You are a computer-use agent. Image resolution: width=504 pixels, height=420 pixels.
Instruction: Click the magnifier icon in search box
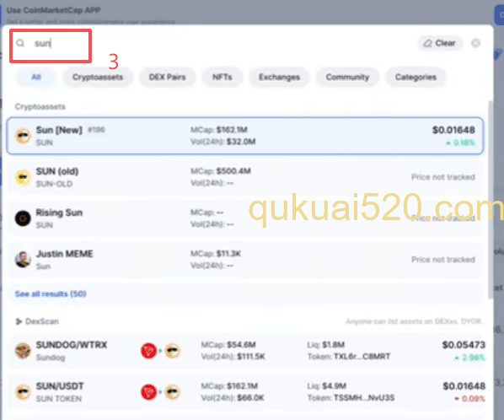pyautogui.click(x=20, y=43)
